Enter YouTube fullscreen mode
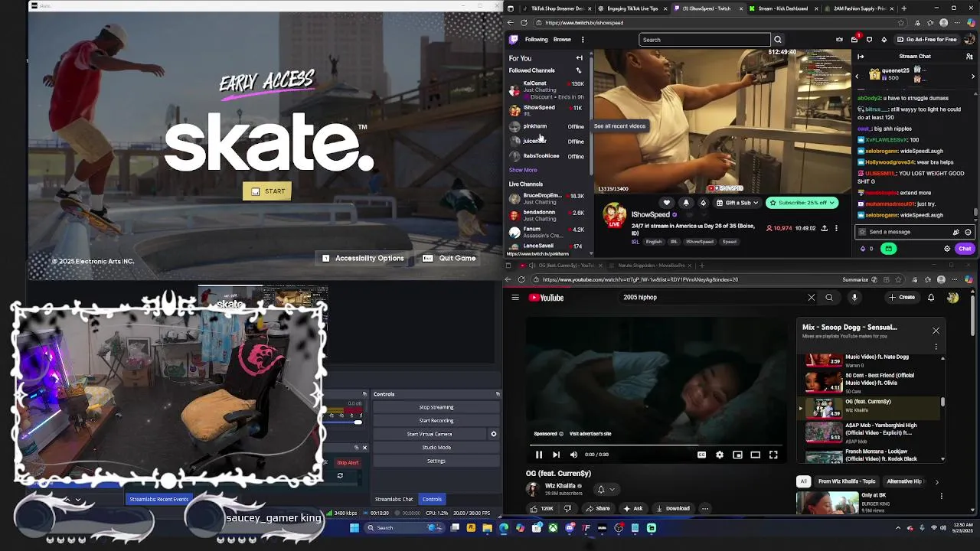This screenshot has width=980, height=551. tap(773, 455)
